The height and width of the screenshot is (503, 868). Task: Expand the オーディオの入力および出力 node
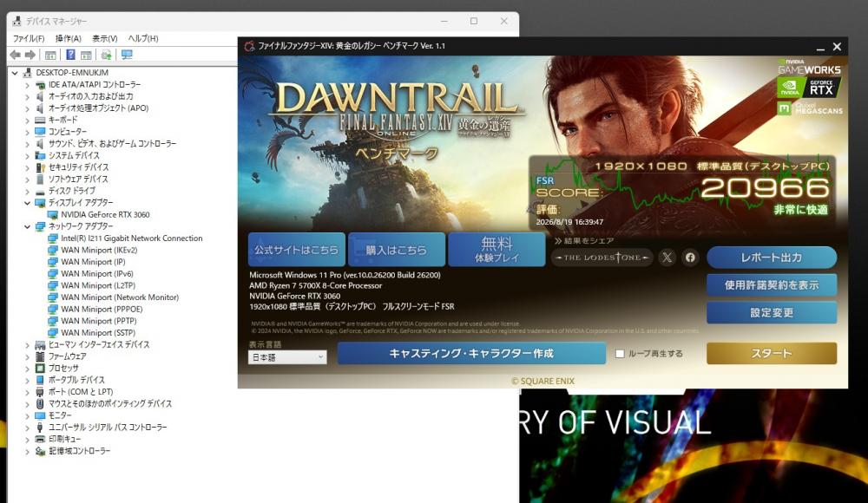(27, 97)
